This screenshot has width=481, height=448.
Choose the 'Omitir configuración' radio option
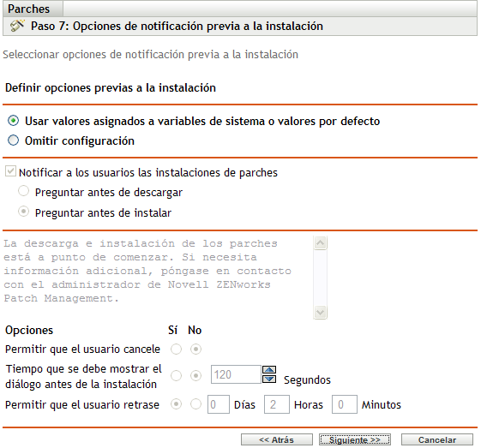[x=13, y=140]
